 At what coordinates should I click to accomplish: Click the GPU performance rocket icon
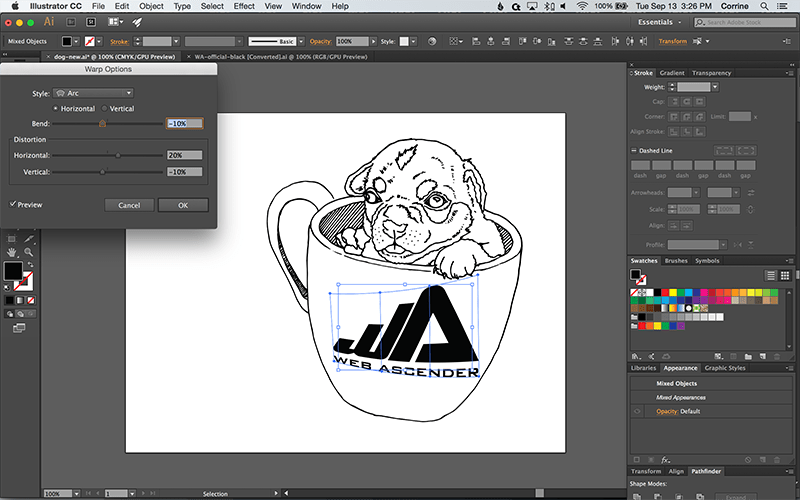pos(137,22)
